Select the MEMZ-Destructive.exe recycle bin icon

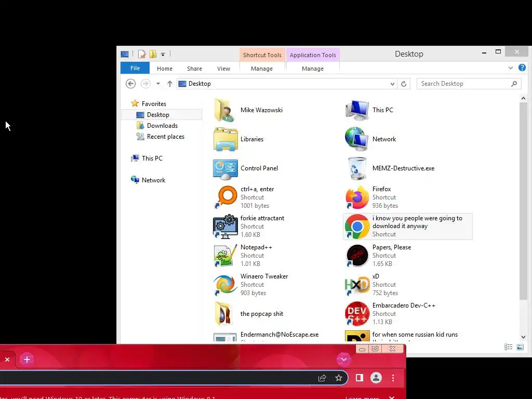357,168
